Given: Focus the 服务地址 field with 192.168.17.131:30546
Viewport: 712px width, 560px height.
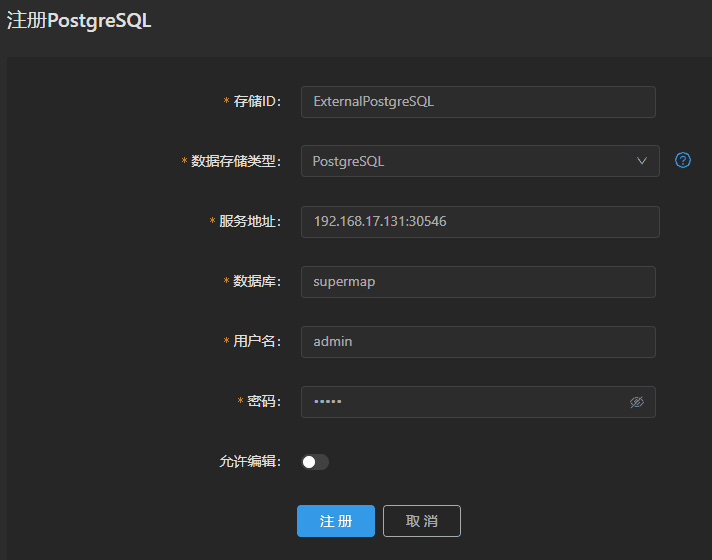Looking at the screenshot, I should (480, 222).
